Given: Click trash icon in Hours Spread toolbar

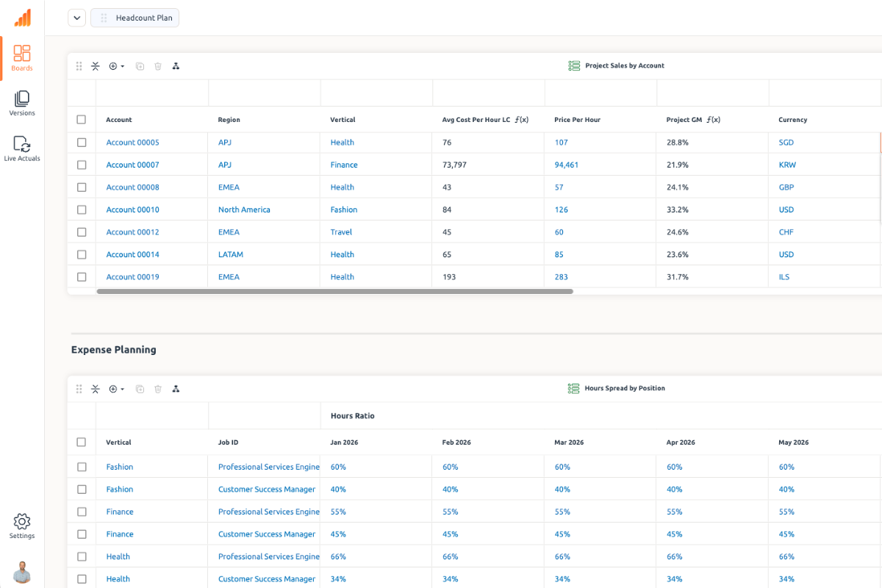Looking at the screenshot, I should click(158, 389).
